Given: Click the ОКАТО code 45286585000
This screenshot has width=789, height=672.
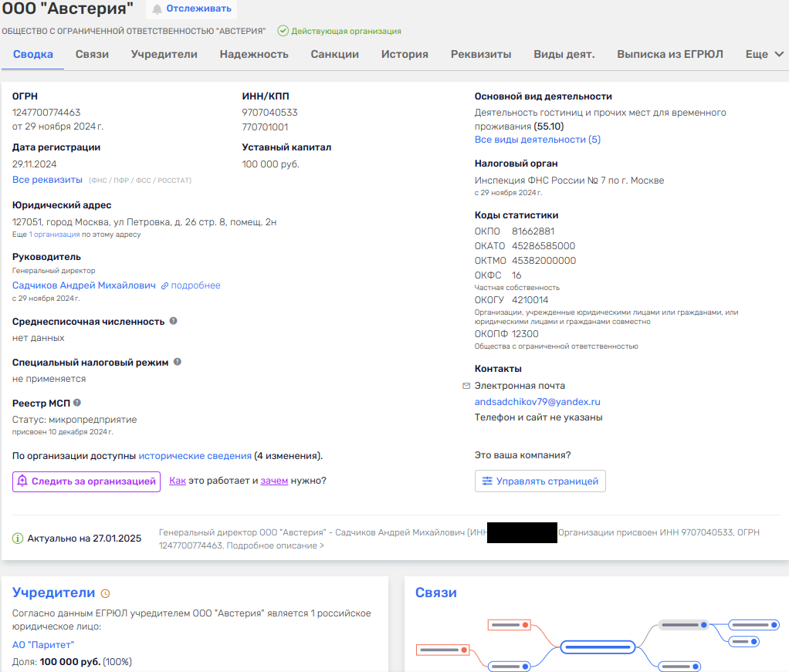Looking at the screenshot, I should 543,245.
